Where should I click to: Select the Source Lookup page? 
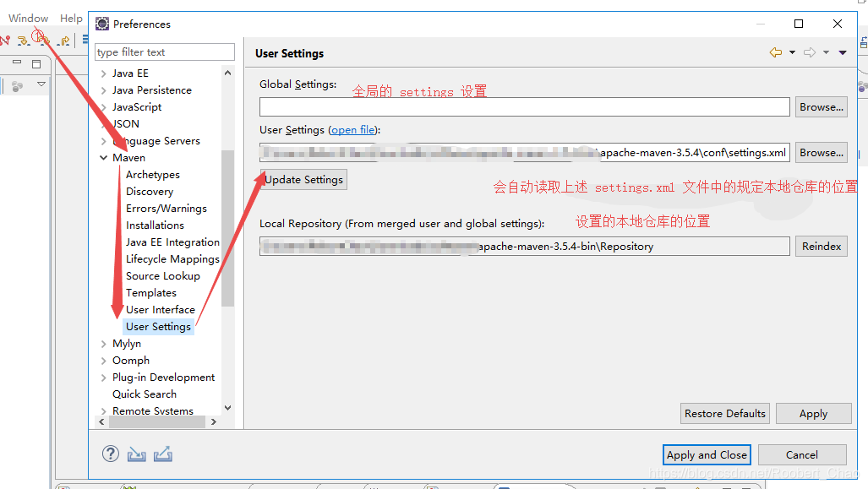tap(163, 276)
